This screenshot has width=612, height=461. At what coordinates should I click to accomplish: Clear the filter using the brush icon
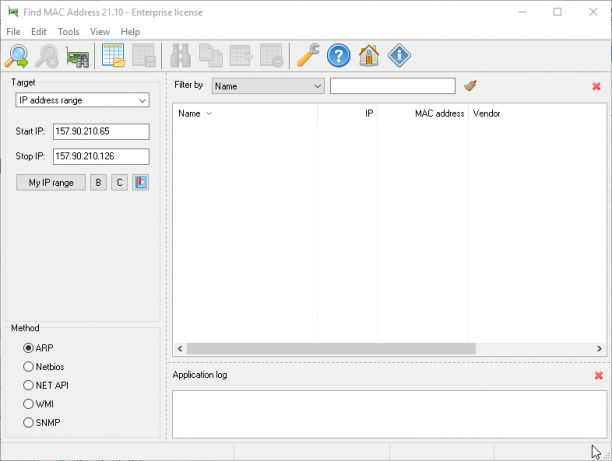[x=471, y=85]
